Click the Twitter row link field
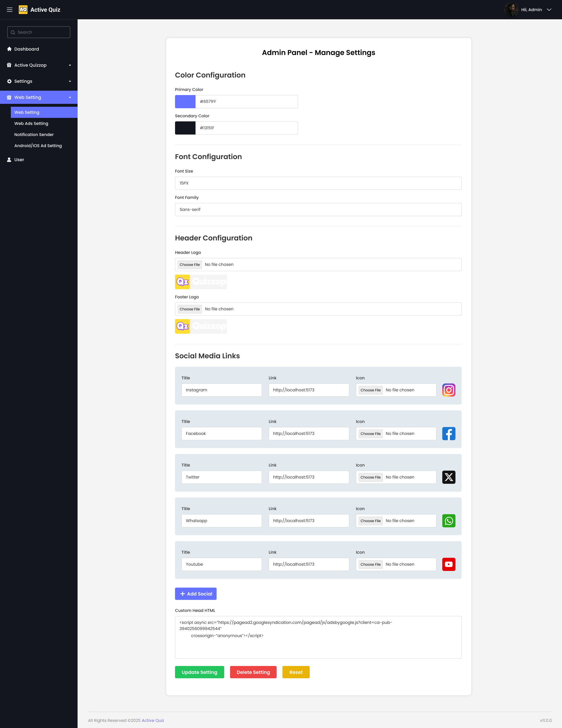This screenshot has height=728, width=562. [309, 477]
